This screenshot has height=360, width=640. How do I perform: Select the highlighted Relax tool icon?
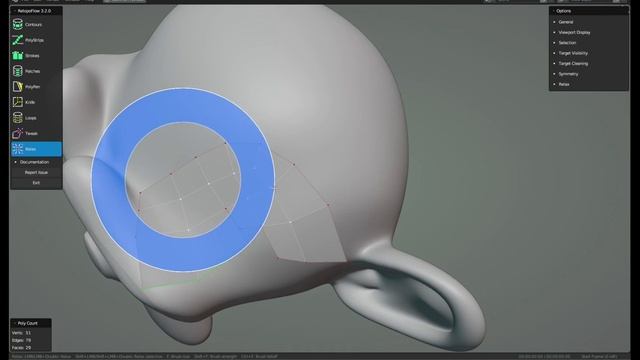18,149
